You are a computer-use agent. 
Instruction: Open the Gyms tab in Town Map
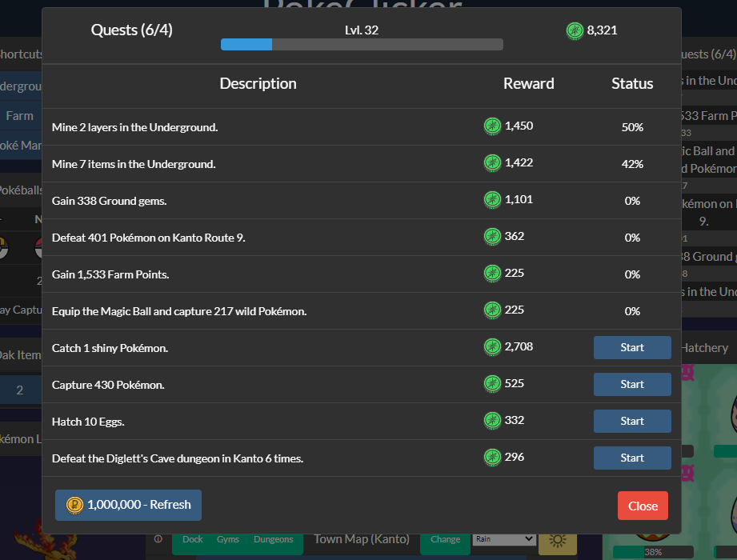click(228, 539)
